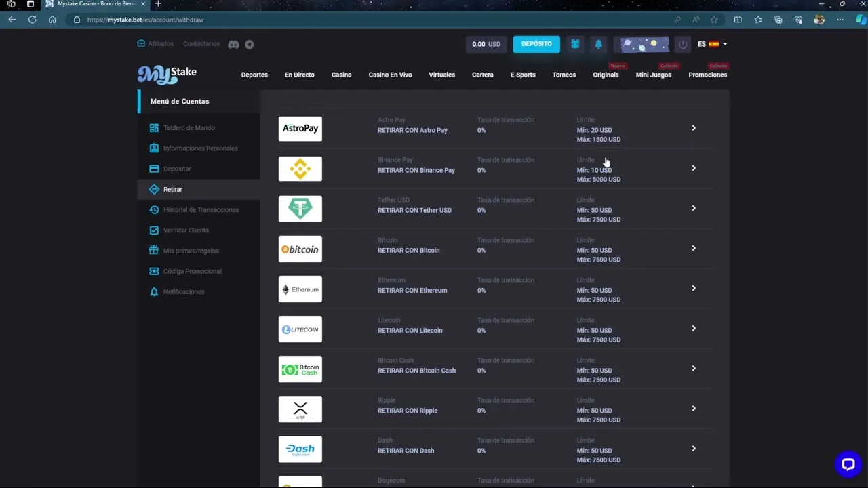Go back with the browser back arrow
Viewport: 868px width, 488px height.
click(12, 20)
